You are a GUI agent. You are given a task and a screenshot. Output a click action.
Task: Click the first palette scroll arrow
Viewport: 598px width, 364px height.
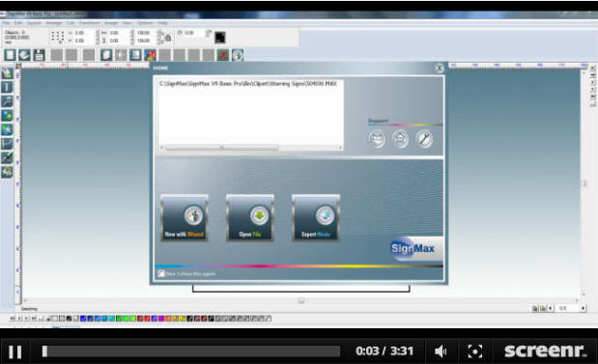click(13, 319)
